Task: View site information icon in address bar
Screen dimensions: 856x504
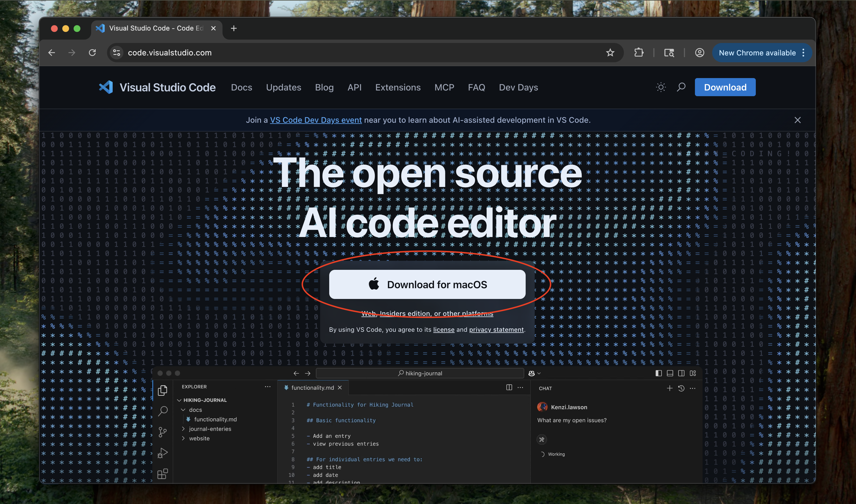Action: [117, 53]
